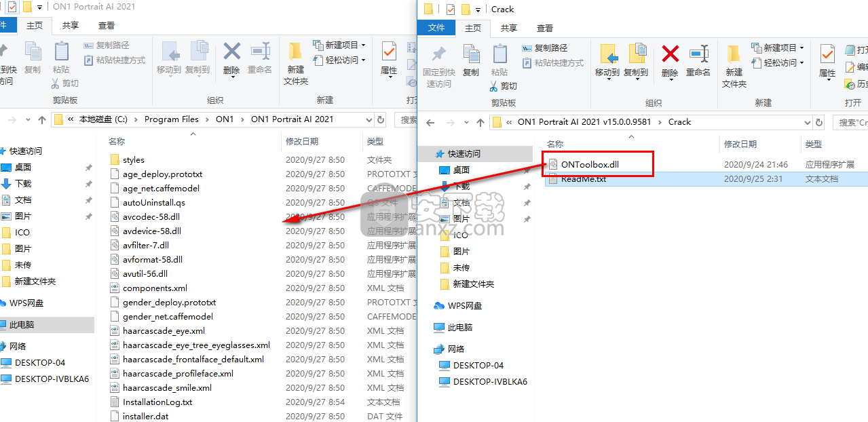Click Move to icon in ON1 Portrait AI window
Image resolution: width=868 pixels, height=422 pixels.
coord(169,52)
